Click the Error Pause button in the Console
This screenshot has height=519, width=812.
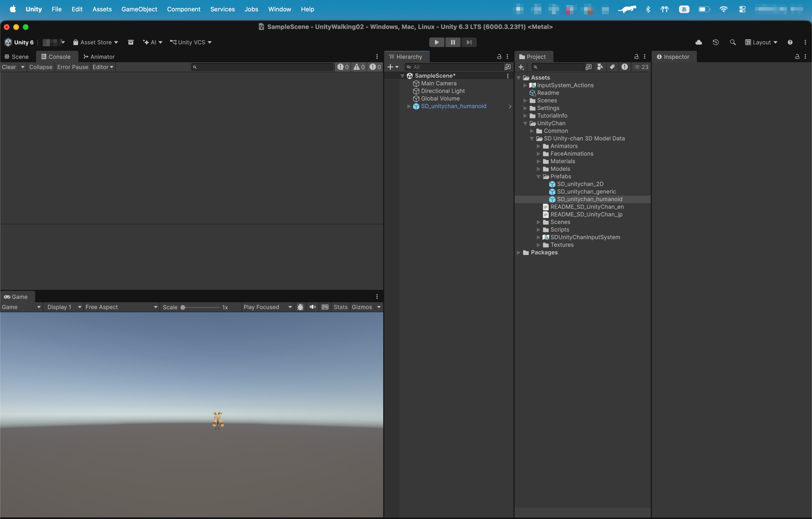point(73,67)
